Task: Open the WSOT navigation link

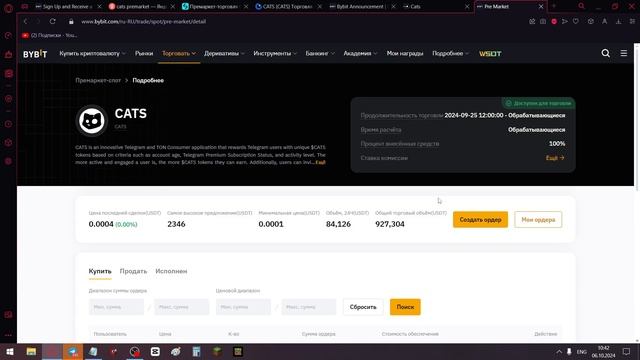Action: coord(490,53)
